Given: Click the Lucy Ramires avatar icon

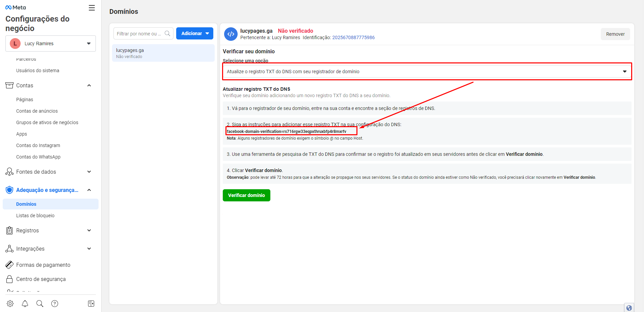Looking at the screenshot, I should coord(15,44).
